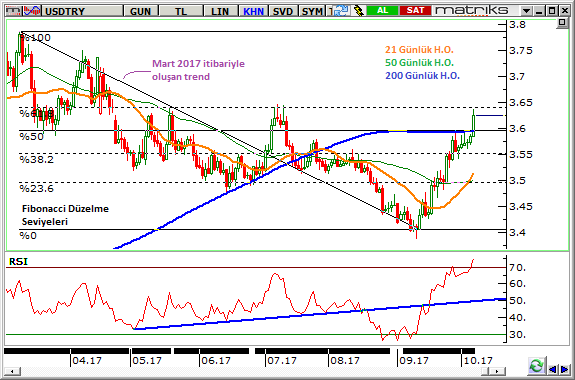Click the %50 Fibonacci level label
The height and width of the screenshot is (380, 575).
pyautogui.click(x=32, y=137)
